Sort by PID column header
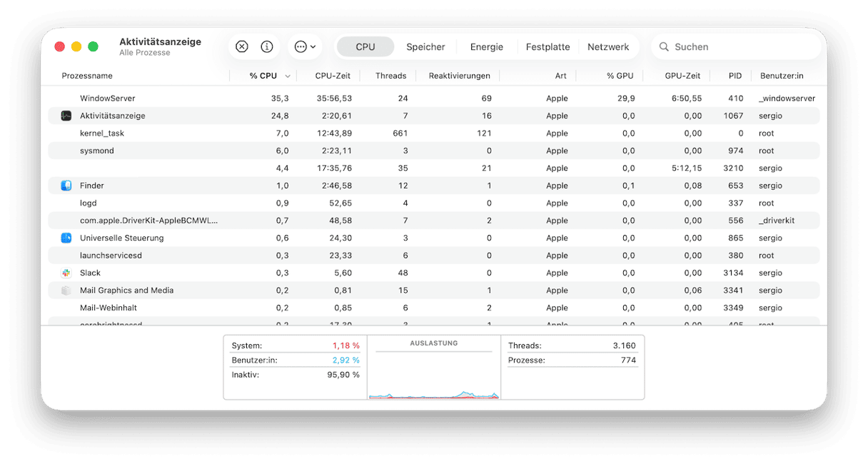The height and width of the screenshot is (464, 868). point(735,76)
